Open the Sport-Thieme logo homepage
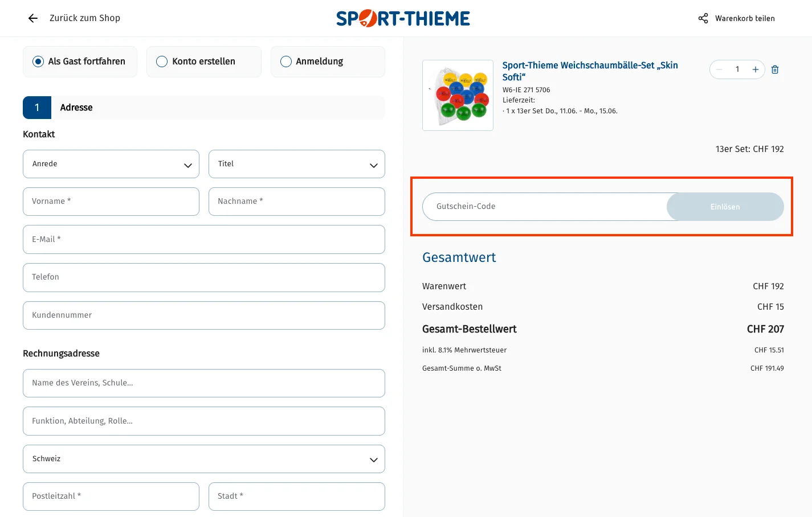This screenshot has height=517, width=812. 403,18
